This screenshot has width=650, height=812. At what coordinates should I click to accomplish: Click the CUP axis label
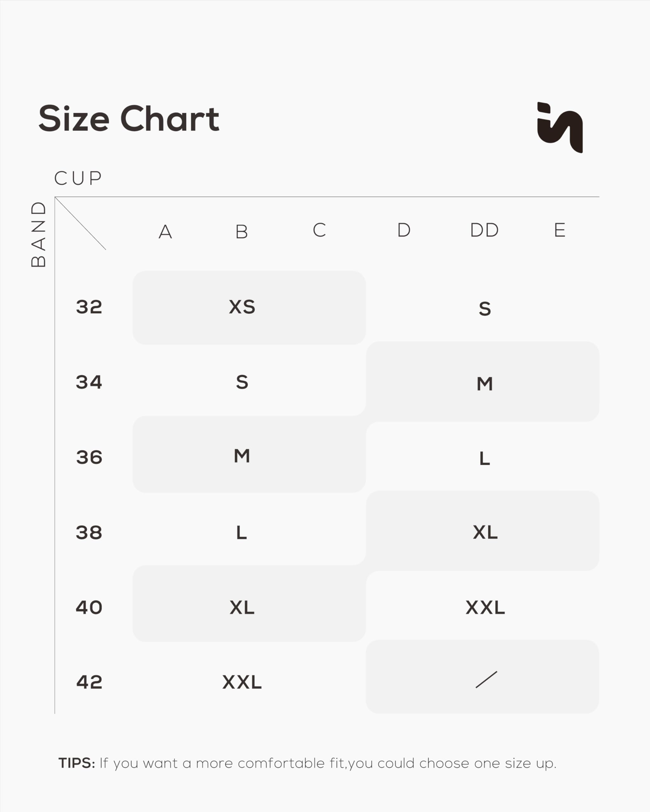point(78,179)
